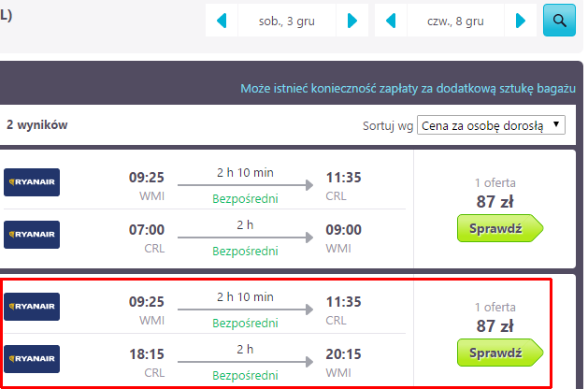Image resolution: width=588 pixels, height=389 pixels.
Task: Click the magnifier search button
Action: coord(559,21)
